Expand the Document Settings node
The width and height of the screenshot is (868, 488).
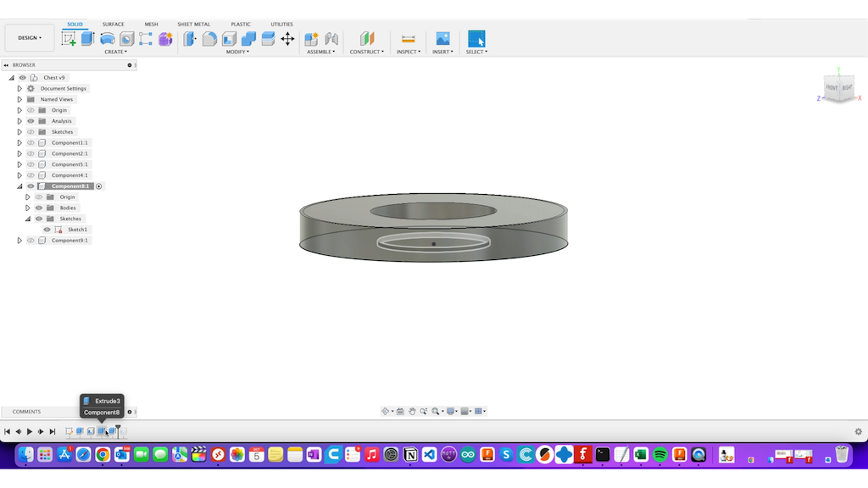pos(19,88)
